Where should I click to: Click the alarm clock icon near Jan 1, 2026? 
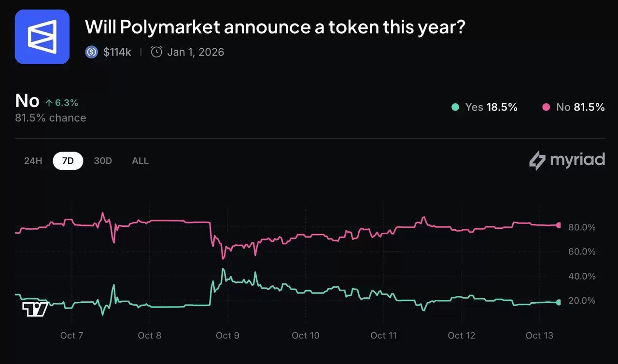[155, 52]
